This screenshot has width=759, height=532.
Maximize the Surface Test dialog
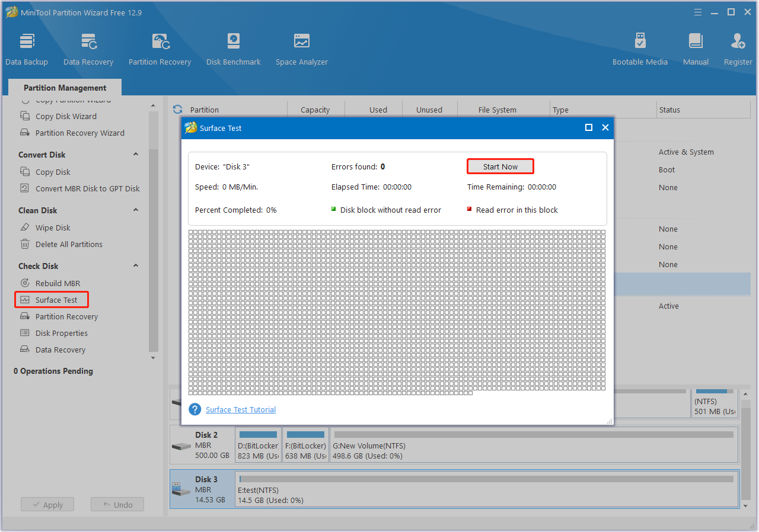click(589, 127)
